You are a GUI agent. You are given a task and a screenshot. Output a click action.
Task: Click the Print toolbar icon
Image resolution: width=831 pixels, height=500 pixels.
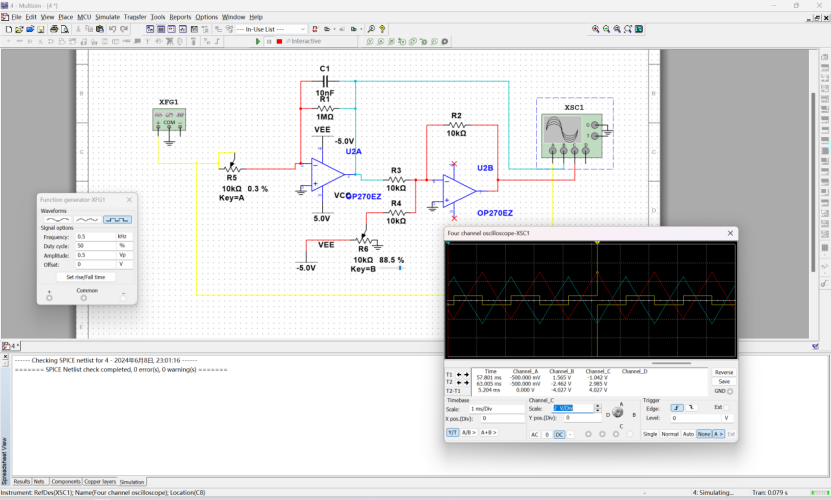pyautogui.click(x=54, y=29)
